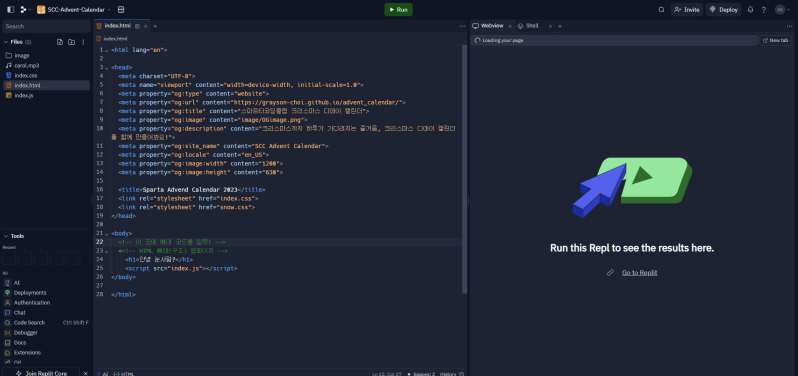Viewport: 798px width, 376px height.
Task: Create a new file with the Files icon
Action: [60, 42]
